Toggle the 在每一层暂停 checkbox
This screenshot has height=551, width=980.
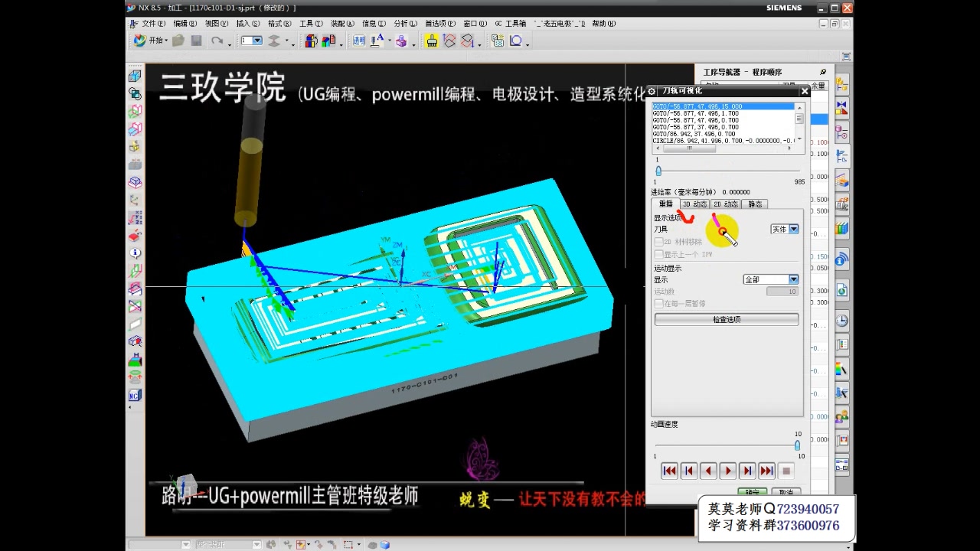pyautogui.click(x=658, y=304)
